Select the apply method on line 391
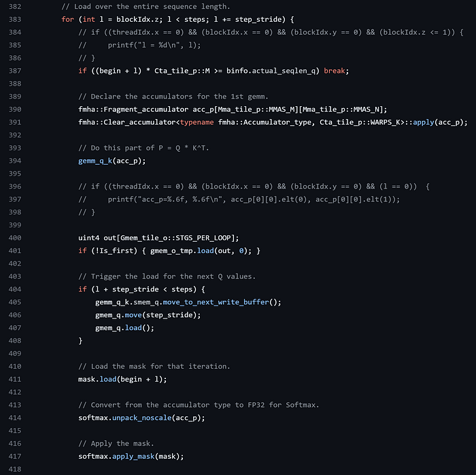The height and width of the screenshot is (475, 476). 424,122
